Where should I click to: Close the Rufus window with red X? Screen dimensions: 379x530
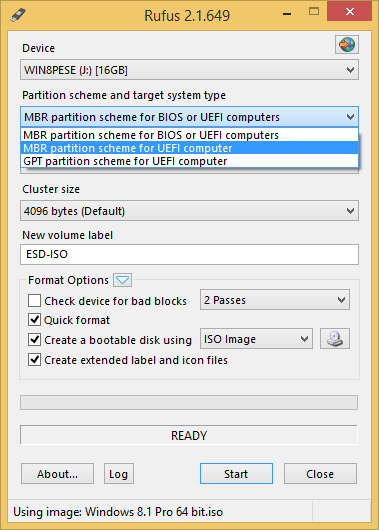[350, 12]
